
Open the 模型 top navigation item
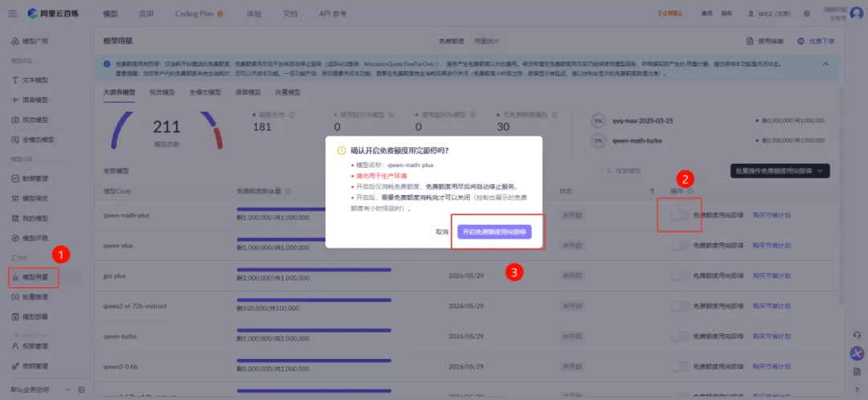110,14
